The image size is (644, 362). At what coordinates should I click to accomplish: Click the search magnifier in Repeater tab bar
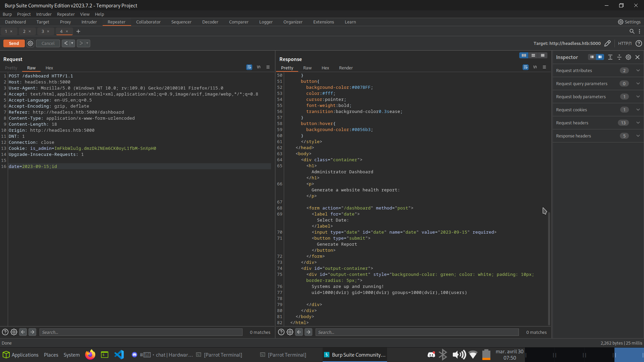(632, 31)
